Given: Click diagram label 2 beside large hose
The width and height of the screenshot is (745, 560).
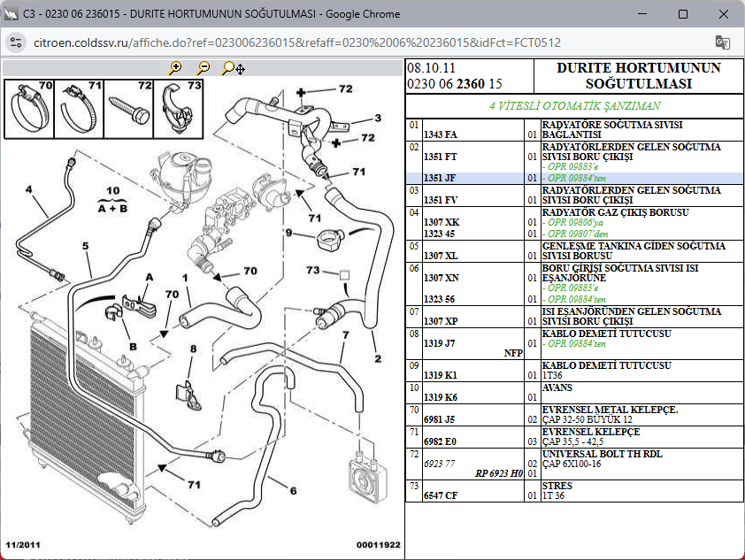Looking at the screenshot, I should coord(378,358).
